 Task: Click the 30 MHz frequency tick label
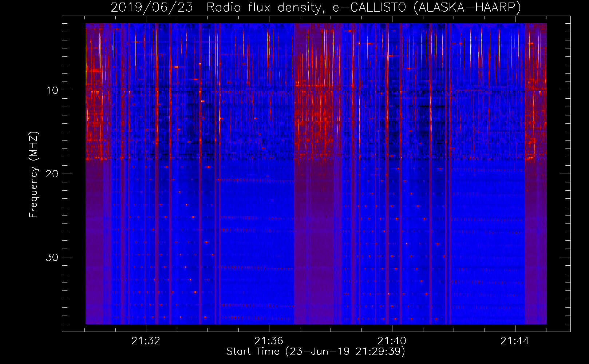pos(52,257)
